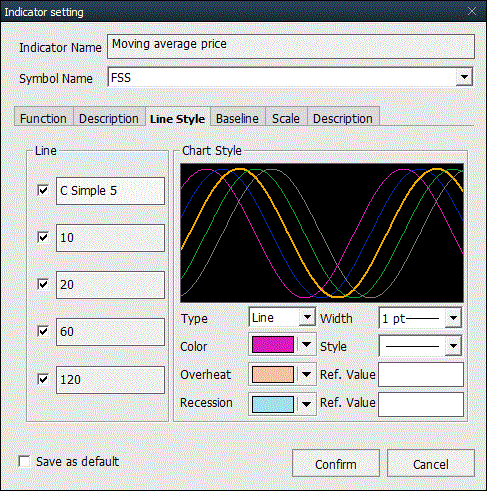487x491 pixels.
Task: Select the Scale tab
Action: (x=286, y=119)
